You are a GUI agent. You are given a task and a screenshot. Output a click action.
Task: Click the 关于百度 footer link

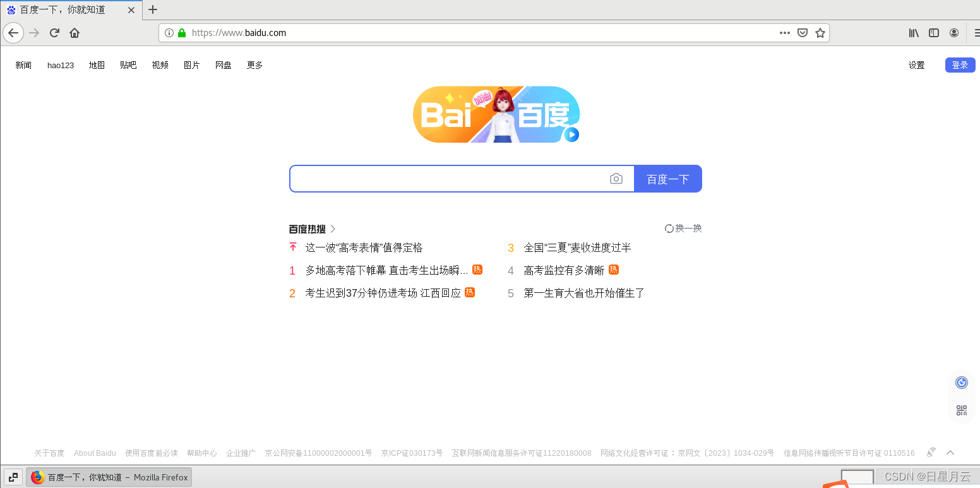[49, 453]
